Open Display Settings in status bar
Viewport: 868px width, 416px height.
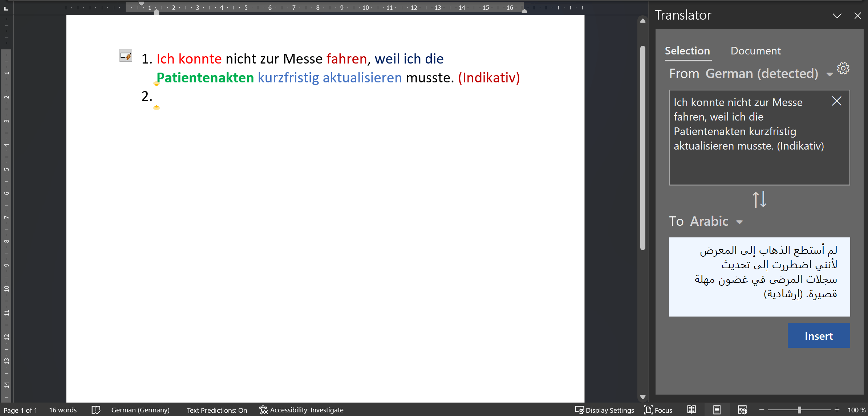604,410
